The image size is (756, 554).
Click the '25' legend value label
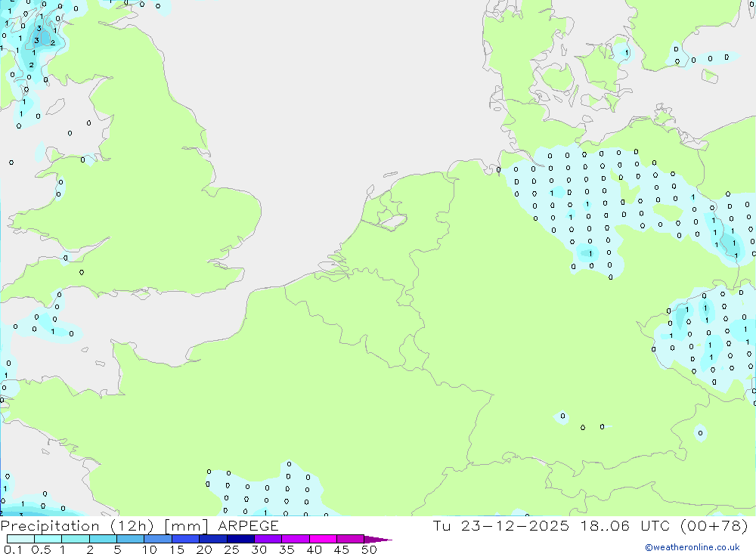click(231, 549)
